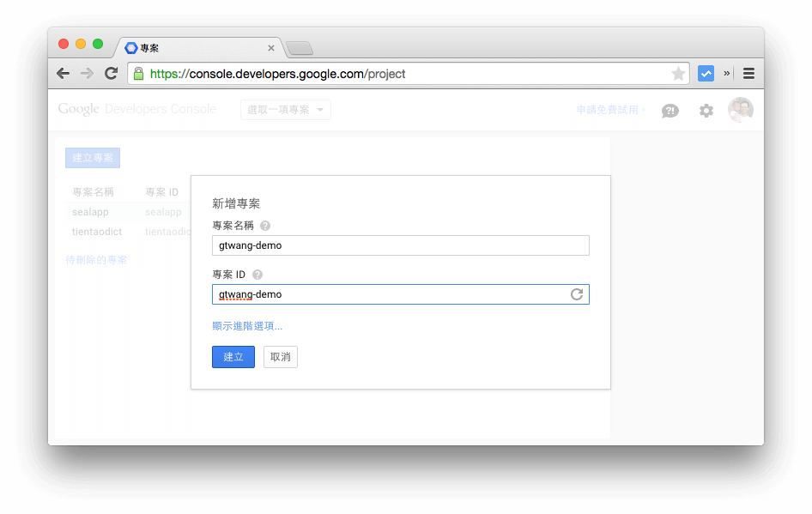The width and height of the screenshot is (812, 514).
Task: Open the settings gear in Developers Console header
Action: (x=706, y=110)
